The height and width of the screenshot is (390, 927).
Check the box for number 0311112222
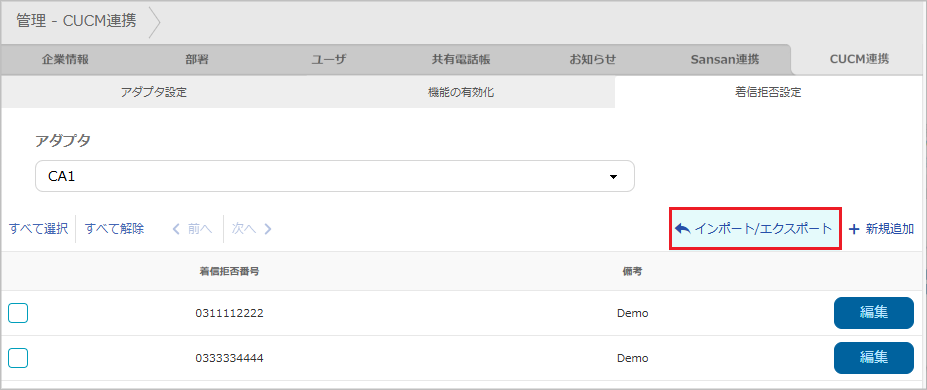coord(18,313)
